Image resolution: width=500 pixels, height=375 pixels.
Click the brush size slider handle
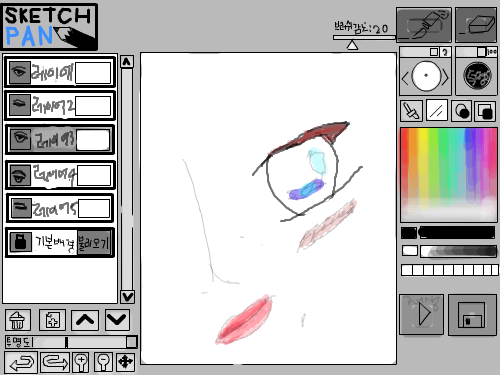point(434,52)
